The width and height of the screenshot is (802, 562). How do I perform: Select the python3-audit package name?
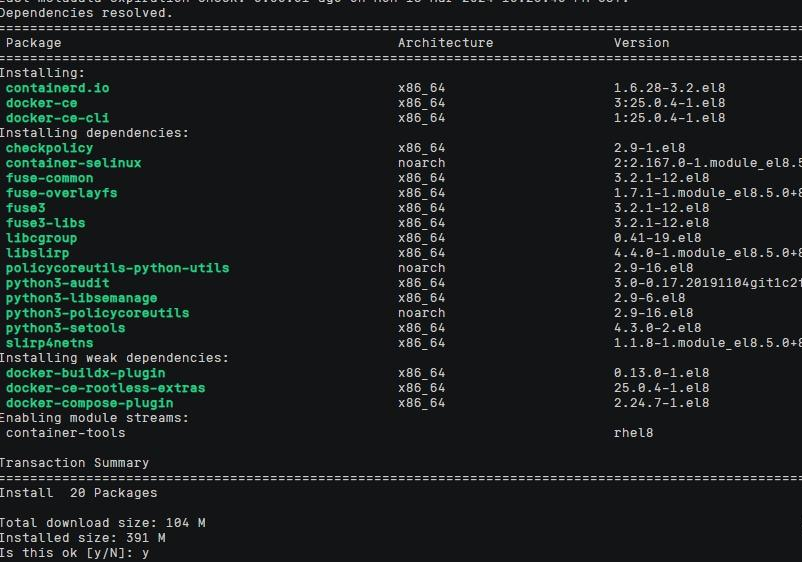[57, 283]
